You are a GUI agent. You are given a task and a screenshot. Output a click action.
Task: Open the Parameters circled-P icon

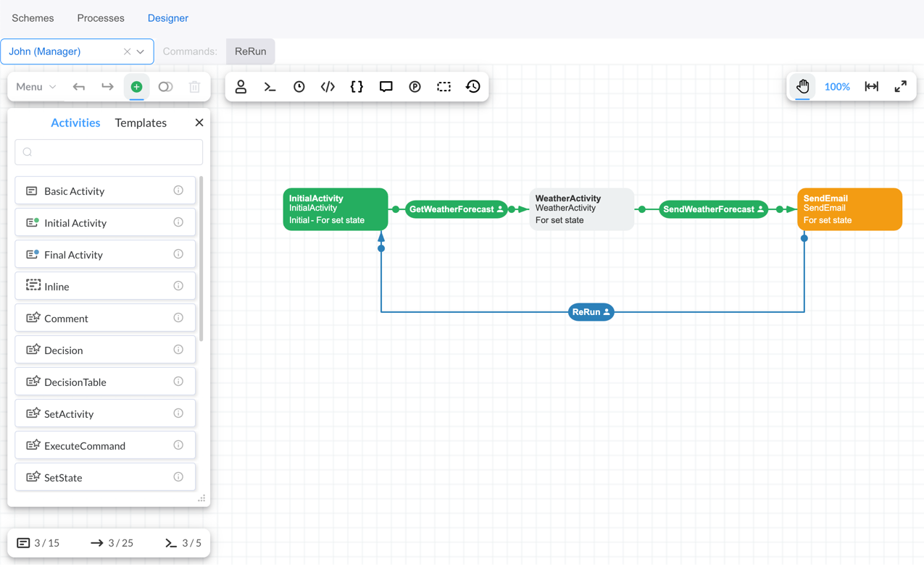tap(415, 87)
